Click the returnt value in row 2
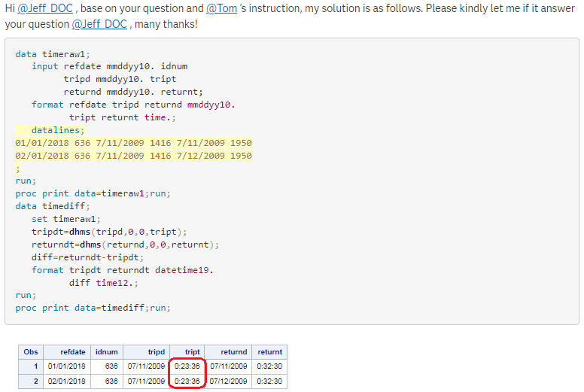Screen dimensions: 584x392 [269, 381]
